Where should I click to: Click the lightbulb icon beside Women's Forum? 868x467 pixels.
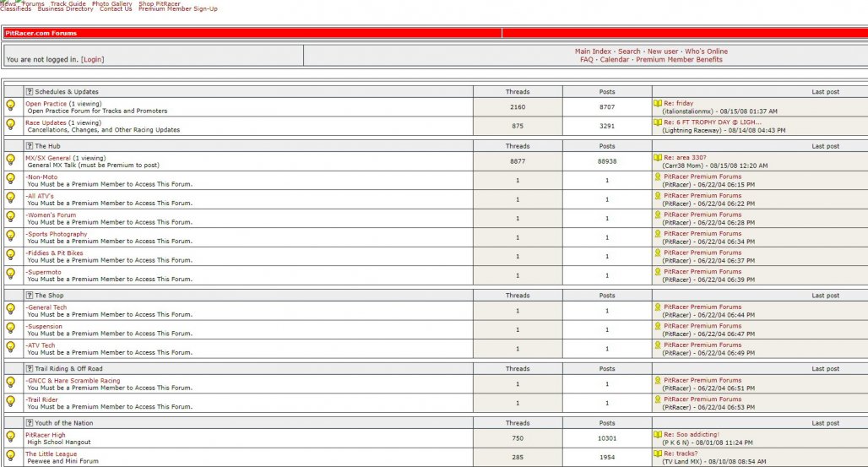click(x=10, y=216)
